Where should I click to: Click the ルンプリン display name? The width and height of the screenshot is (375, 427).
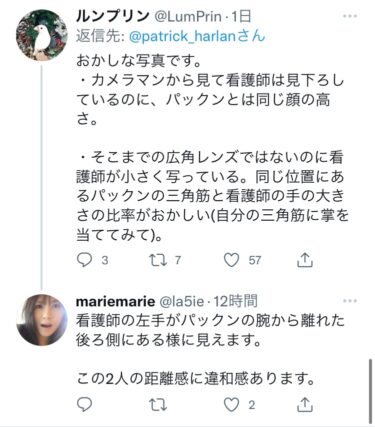[x=113, y=16]
